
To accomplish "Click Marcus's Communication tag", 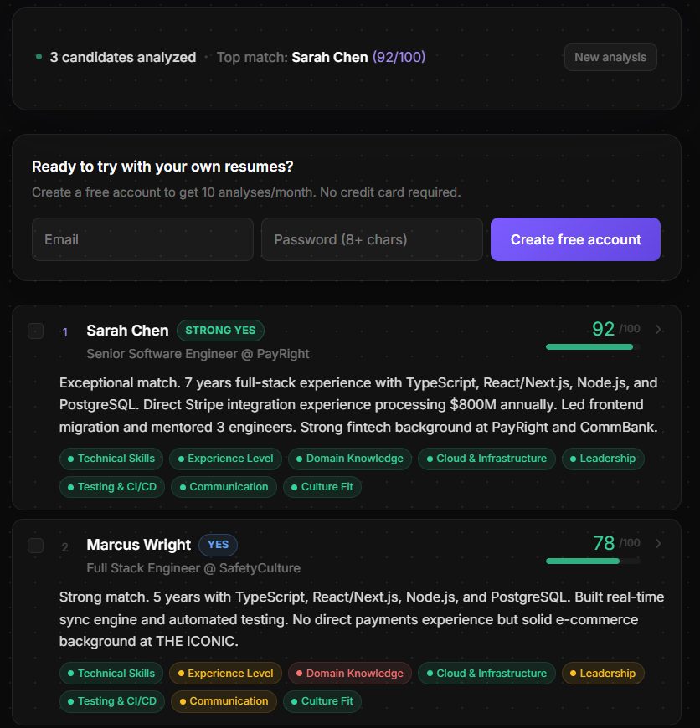I will coord(224,701).
